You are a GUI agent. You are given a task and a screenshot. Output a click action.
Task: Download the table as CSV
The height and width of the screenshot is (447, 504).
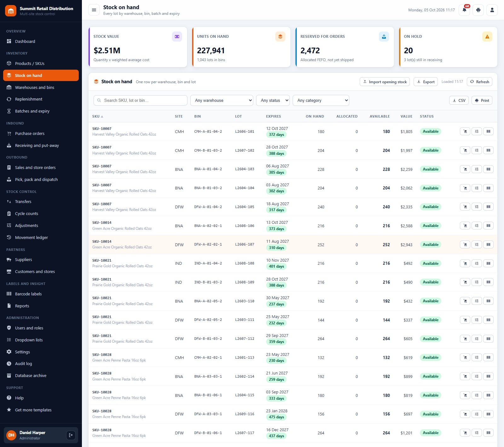point(459,100)
